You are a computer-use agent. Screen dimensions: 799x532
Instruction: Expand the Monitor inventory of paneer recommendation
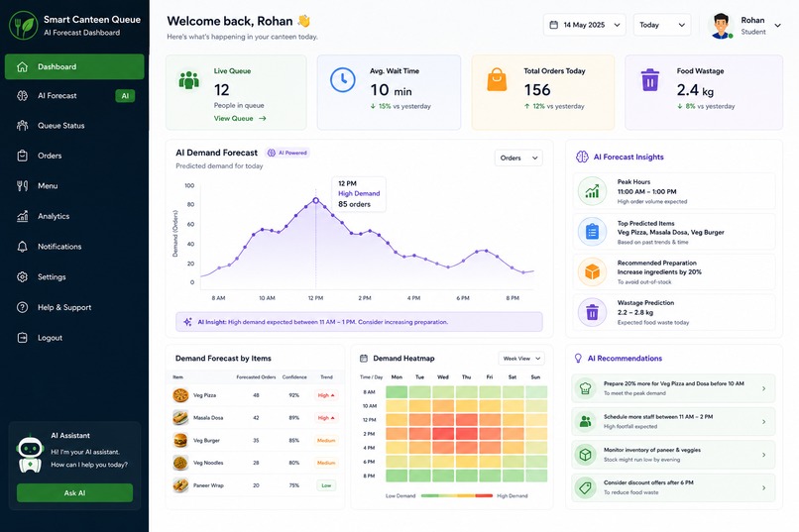coord(764,455)
